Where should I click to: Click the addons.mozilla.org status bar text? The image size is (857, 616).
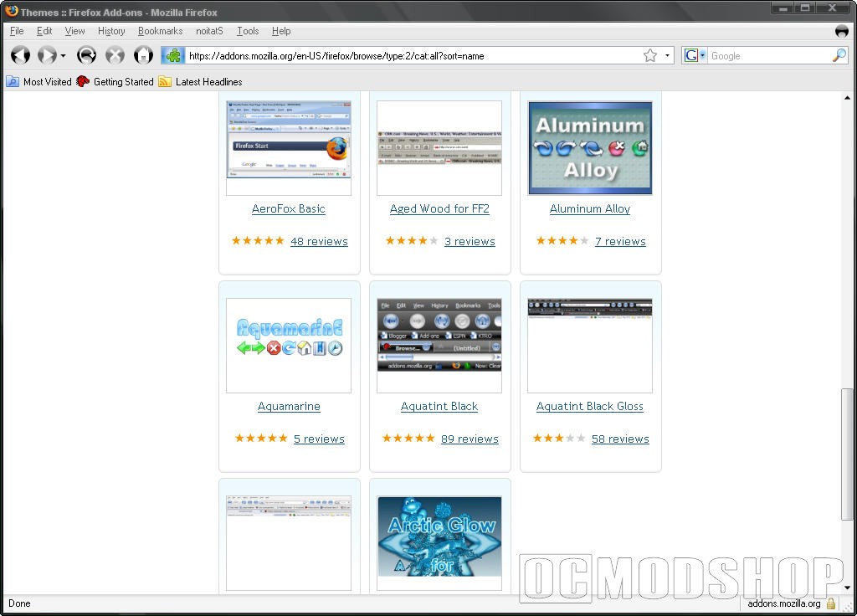(783, 603)
